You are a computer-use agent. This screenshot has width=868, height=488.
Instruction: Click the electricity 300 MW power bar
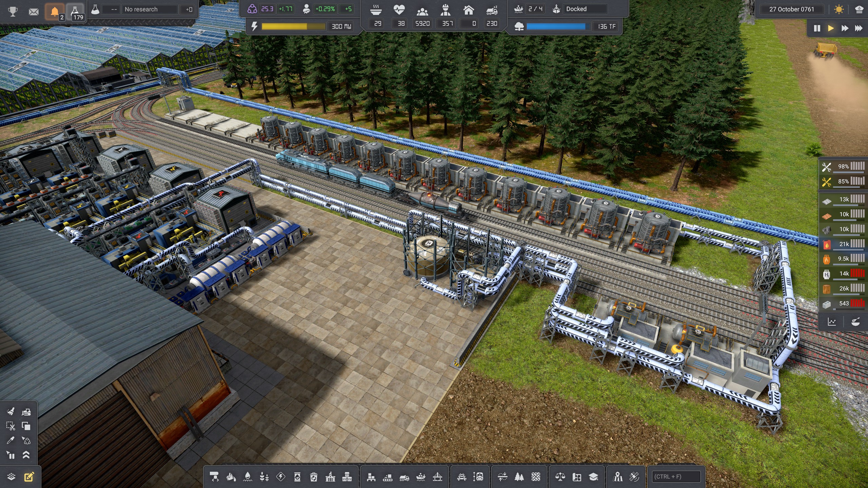(293, 26)
